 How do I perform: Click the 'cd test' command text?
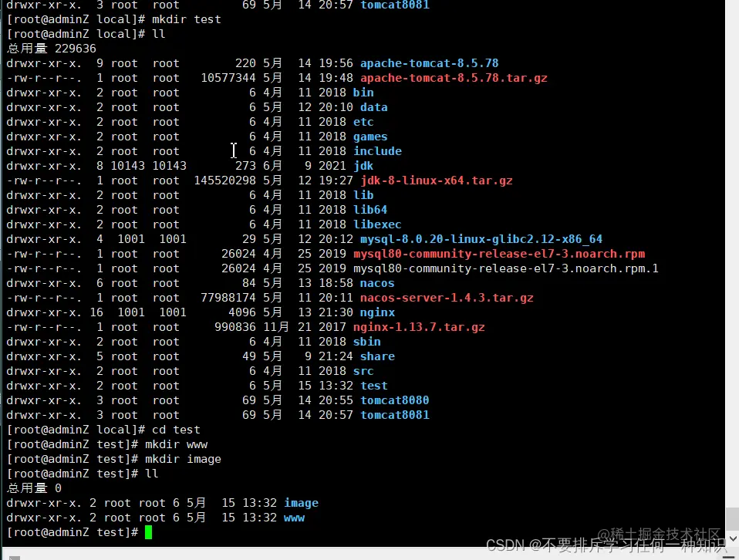tap(176, 430)
